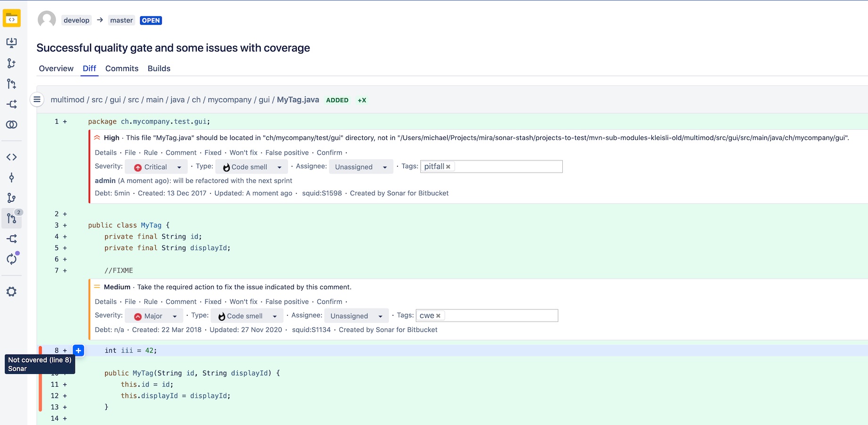Open the Major severity dropdown
Screen dimensions: 868x425
pyautogui.click(x=153, y=316)
